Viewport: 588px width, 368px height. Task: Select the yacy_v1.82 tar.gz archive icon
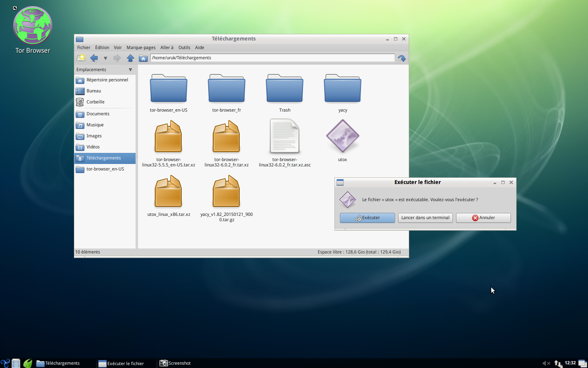click(x=227, y=191)
